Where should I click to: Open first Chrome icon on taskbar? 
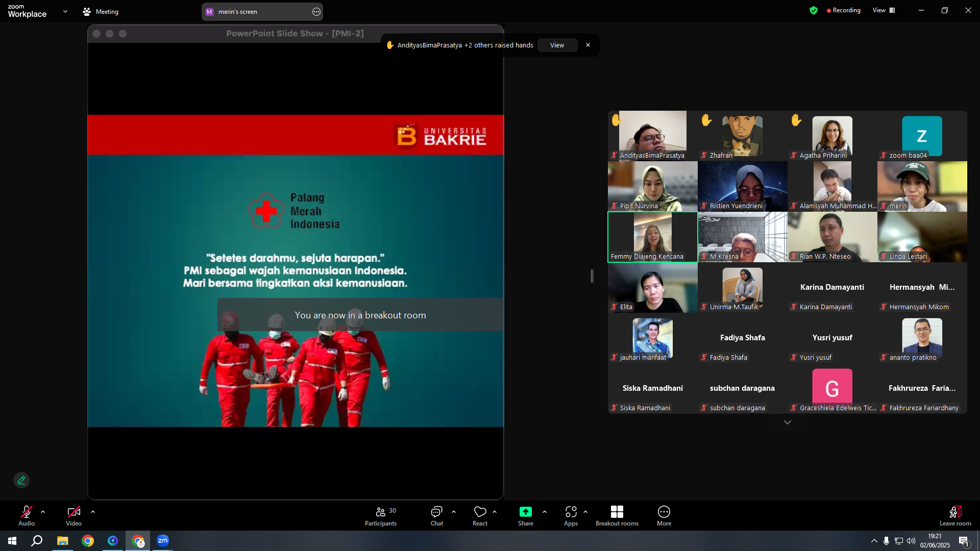[x=88, y=541]
